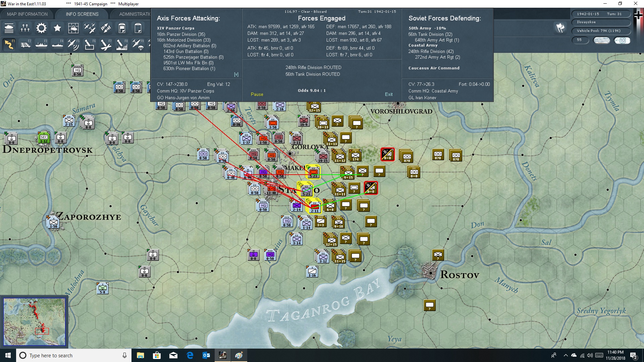Select 16th Panzer Division (35) entry
Screen dimensions: 644x362
[181, 34]
